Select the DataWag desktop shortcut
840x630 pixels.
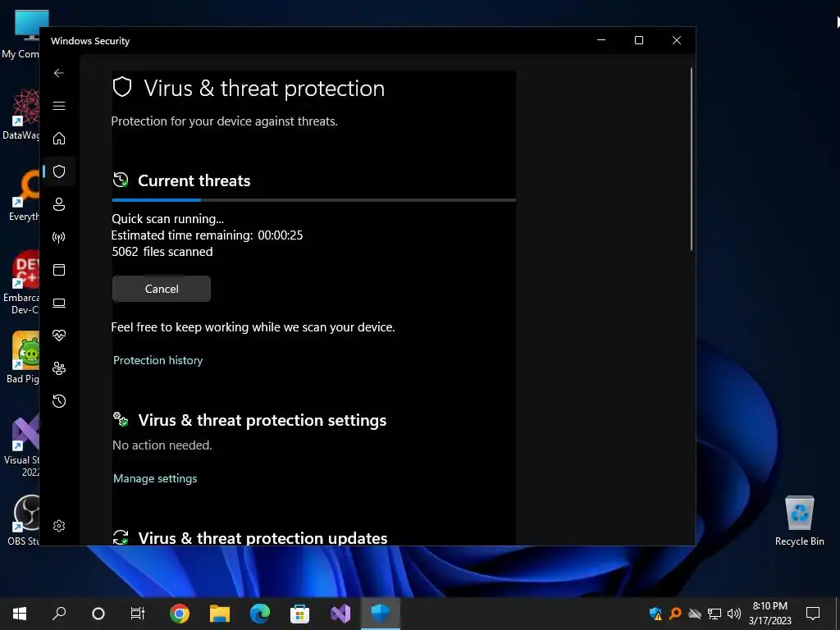click(21, 115)
